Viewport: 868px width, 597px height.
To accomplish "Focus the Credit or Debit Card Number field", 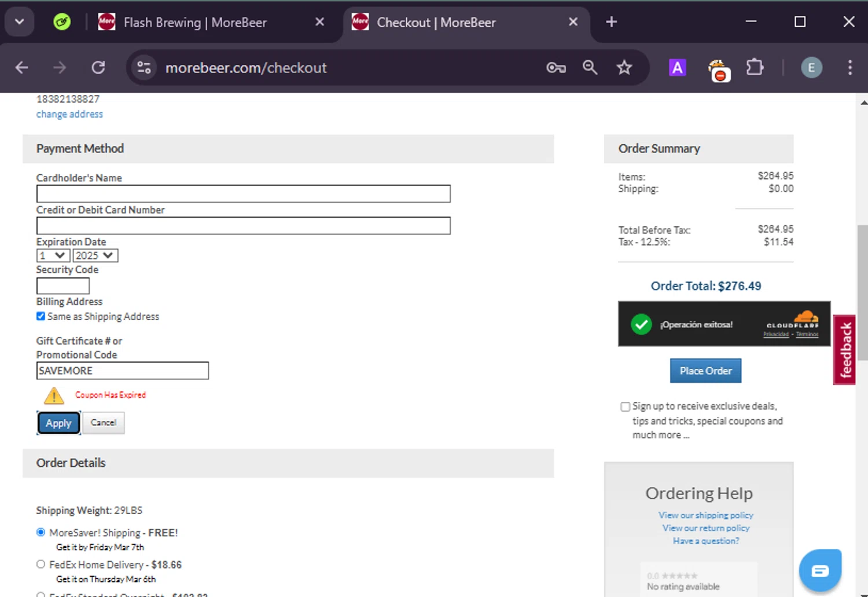I will (x=243, y=225).
